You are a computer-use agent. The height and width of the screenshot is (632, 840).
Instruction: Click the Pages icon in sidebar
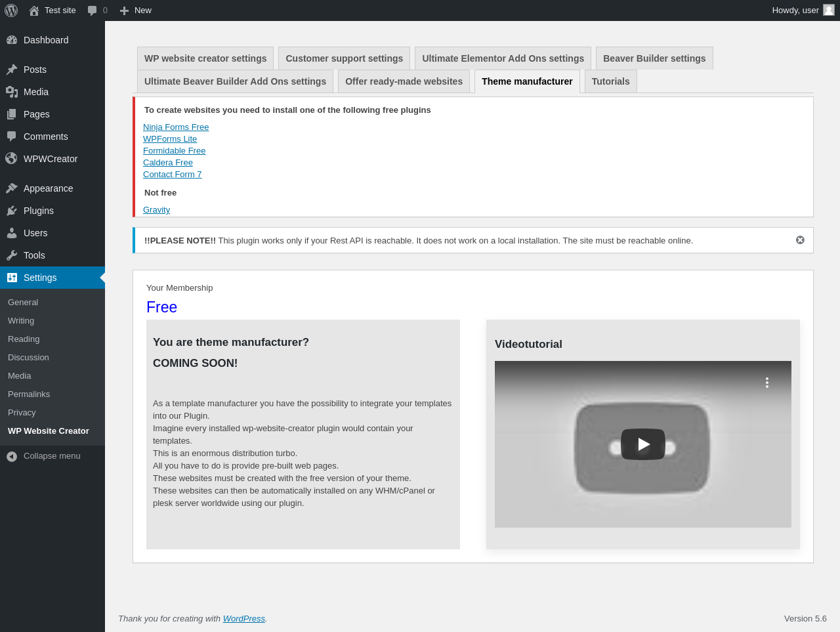pyautogui.click(x=12, y=114)
